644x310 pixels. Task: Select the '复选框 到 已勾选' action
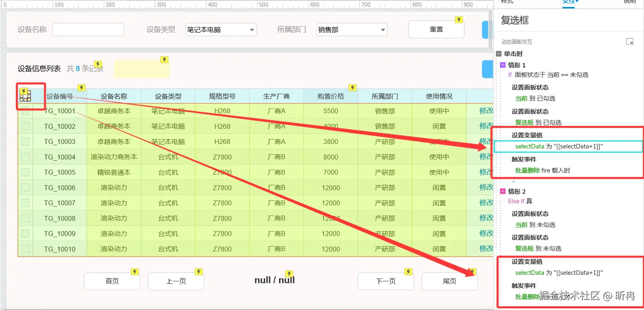[x=538, y=123]
